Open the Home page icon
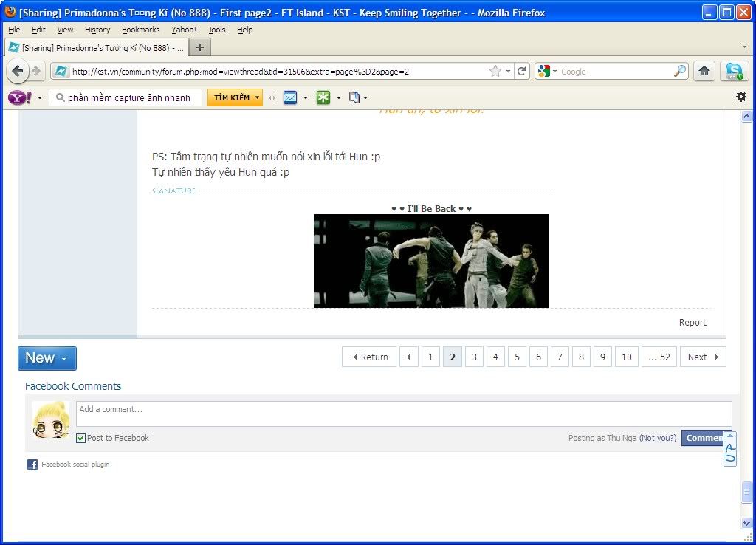Image resolution: width=756 pixels, height=545 pixels. click(704, 72)
